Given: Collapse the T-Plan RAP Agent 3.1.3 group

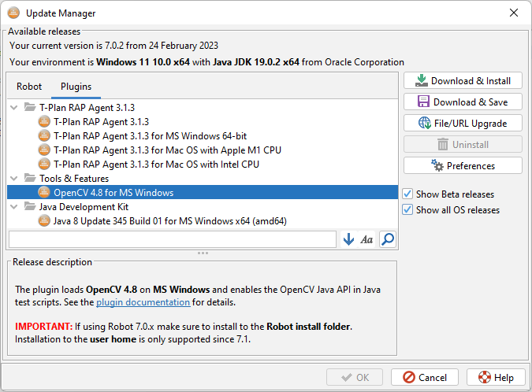Looking at the screenshot, I should 14,108.
